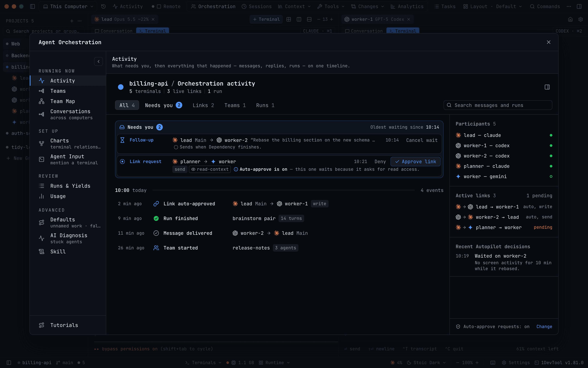Select the Links 2 tab
Screen dimensions: 588x368
click(x=203, y=105)
